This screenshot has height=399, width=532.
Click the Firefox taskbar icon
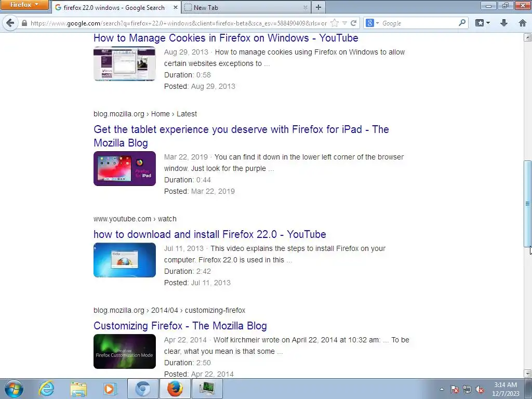(x=175, y=389)
